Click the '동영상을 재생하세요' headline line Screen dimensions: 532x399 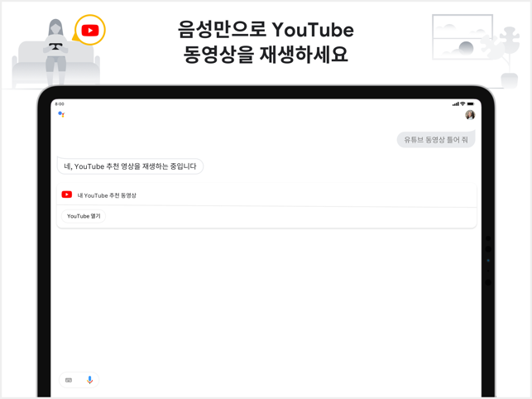[266, 55]
